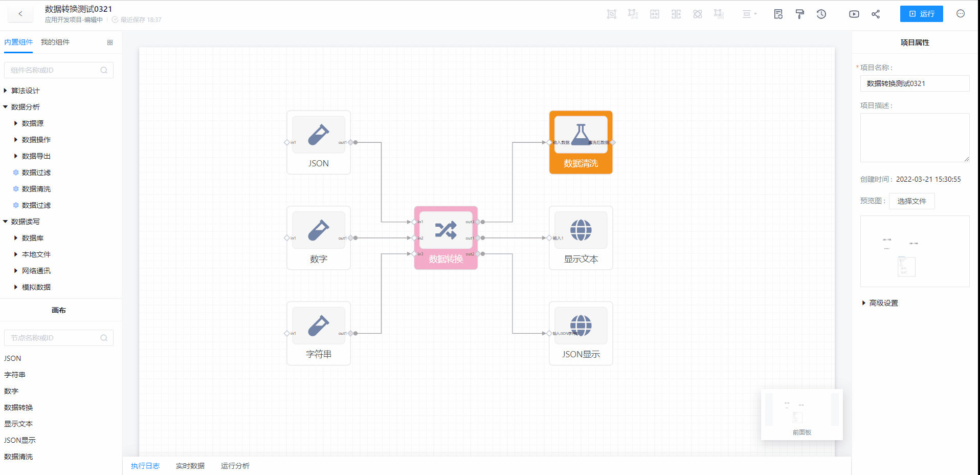Click the format painter roller icon

pyautogui.click(x=799, y=14)
